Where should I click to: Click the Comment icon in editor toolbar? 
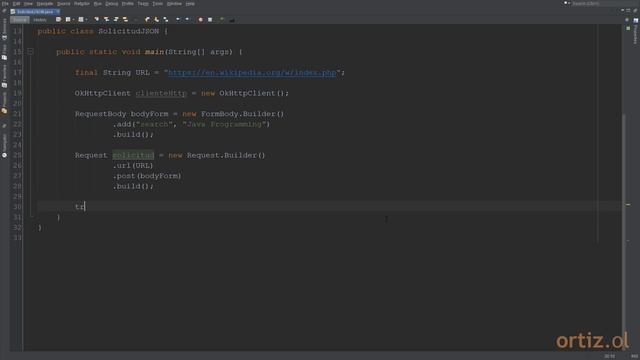[222, 20]
